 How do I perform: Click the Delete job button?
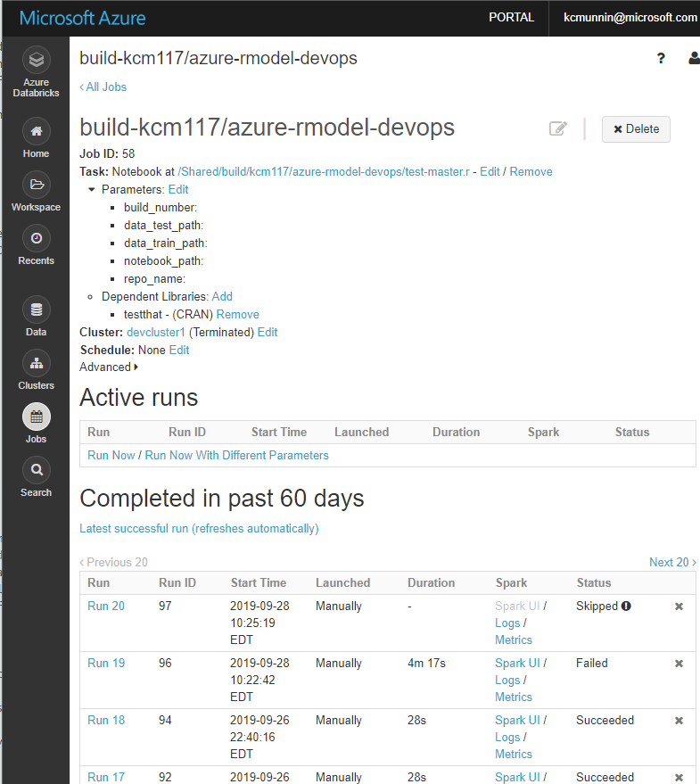coord(636,129)
